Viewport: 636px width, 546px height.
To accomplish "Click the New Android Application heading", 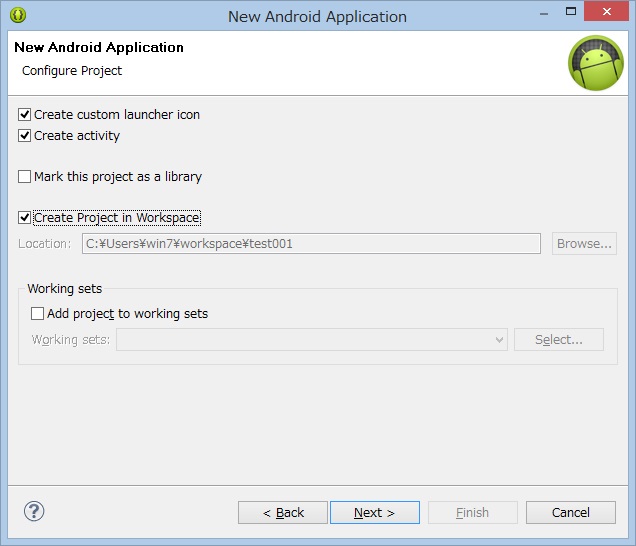I will [x=99, y=47].
